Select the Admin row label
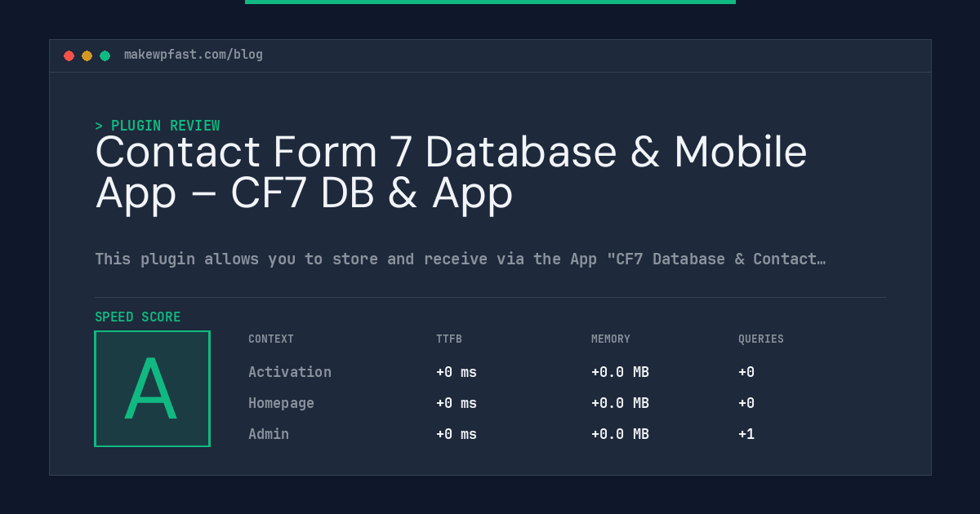The image size is (980, 514). pos(269,434)
